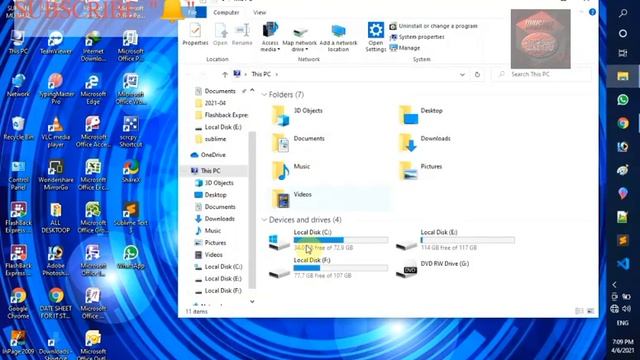Click the Local Disk (E:) usage bar
This screenshot has width=640, height=360.
click(467, 240)
